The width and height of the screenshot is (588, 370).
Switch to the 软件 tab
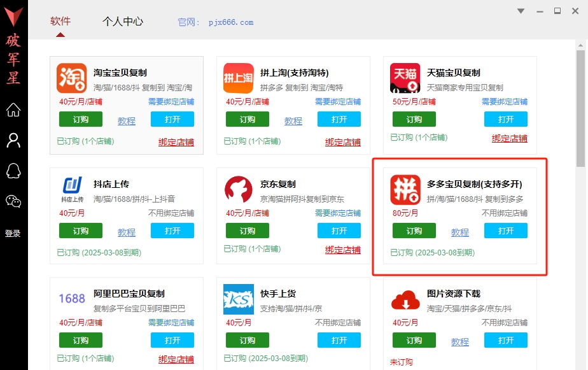pos(60,22)
